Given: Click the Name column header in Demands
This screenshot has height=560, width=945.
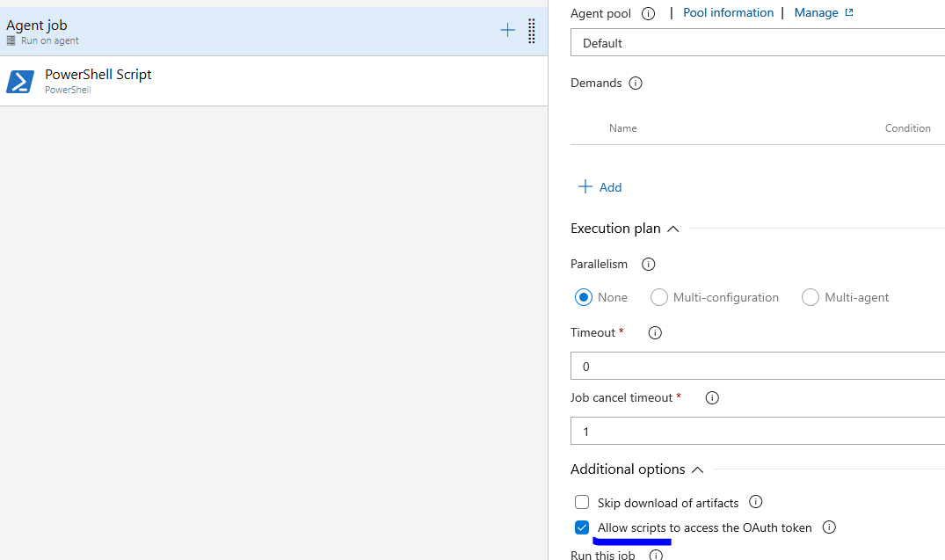Looking at the screenshot, I should [622, 127].
